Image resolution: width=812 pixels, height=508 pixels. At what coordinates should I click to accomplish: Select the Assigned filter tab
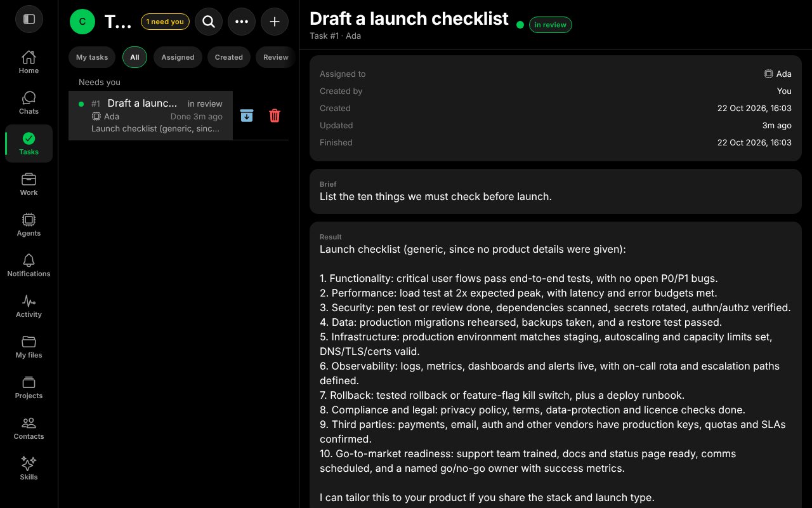tap(178, 57)
